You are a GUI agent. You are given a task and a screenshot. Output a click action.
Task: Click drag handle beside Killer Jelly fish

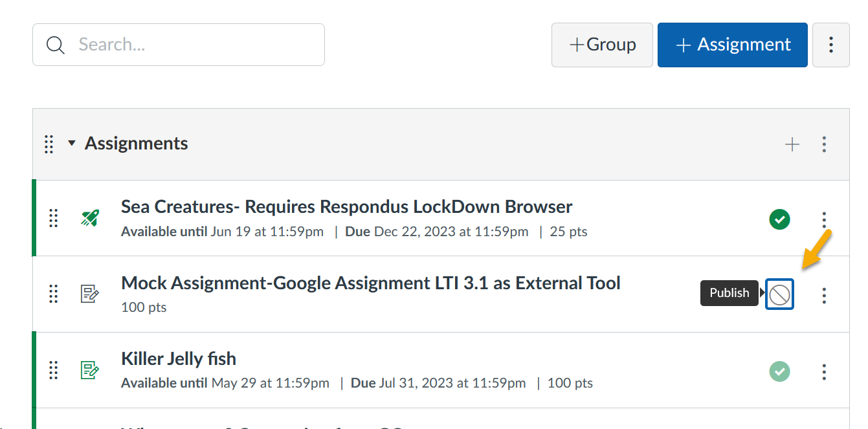[54, 370]
